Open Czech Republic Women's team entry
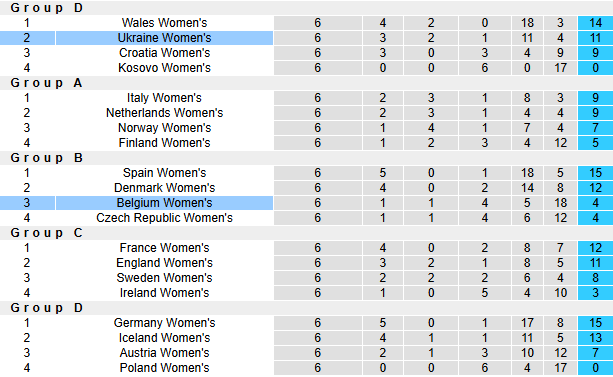This screenshot has width=613, height=377. coord(164,218)
